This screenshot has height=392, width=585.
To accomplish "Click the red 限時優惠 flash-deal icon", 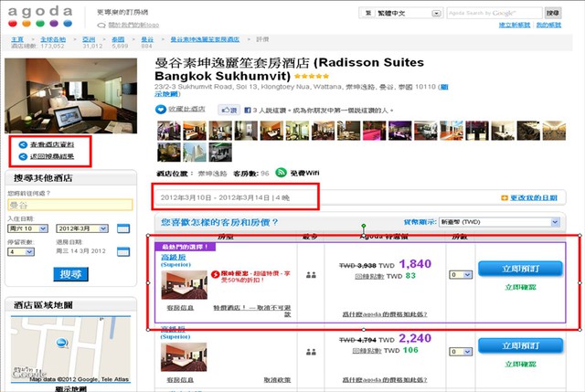I will 216,274.
